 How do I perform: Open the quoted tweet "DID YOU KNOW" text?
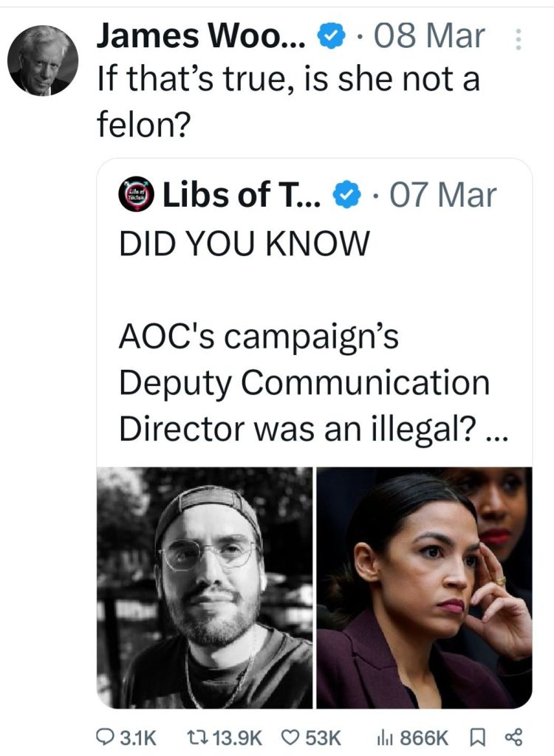point(243,244)
